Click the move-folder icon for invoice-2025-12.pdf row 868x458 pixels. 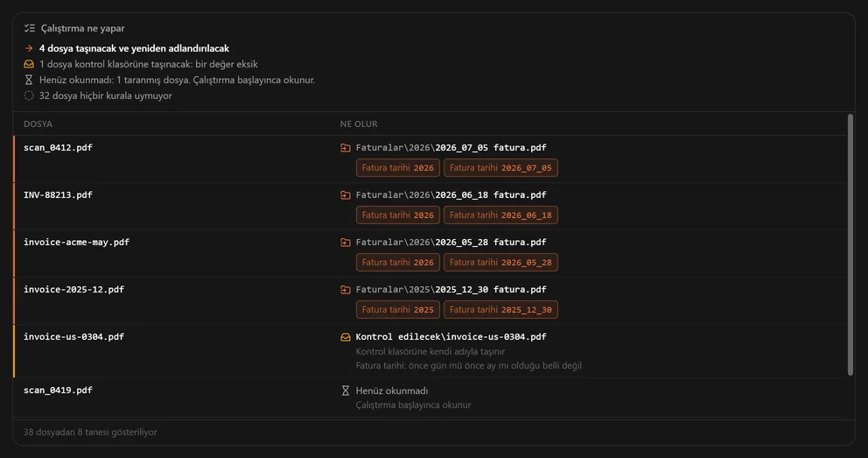346,290
